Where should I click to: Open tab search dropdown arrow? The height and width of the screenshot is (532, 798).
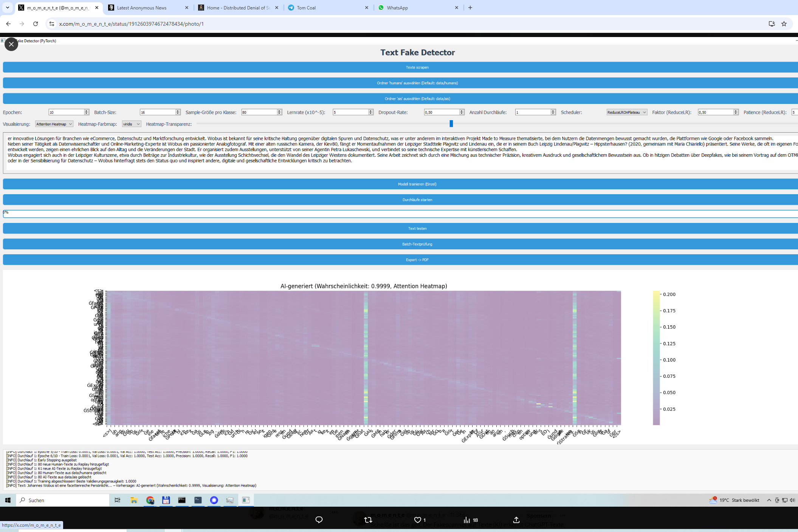tap(7, 8)
